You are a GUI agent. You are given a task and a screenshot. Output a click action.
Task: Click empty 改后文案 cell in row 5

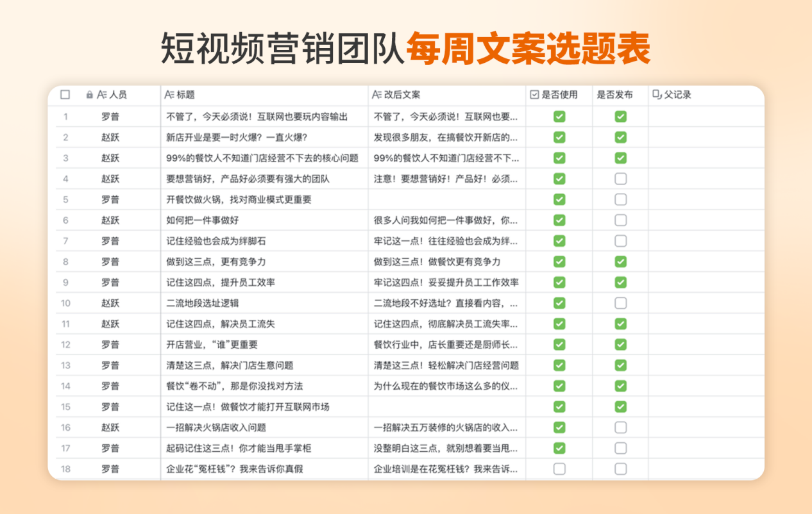click(446, 199)
